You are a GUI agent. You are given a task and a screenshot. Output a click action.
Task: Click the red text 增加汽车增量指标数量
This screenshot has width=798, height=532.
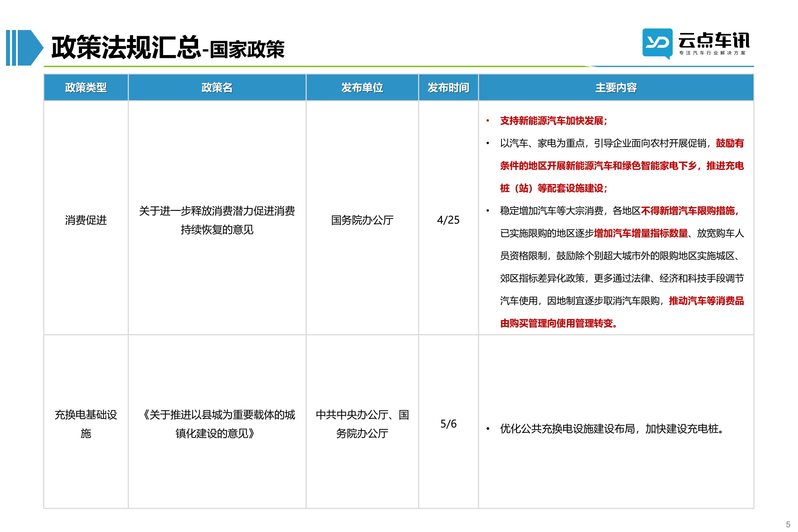pyautogui.click(x=641, y=233)
